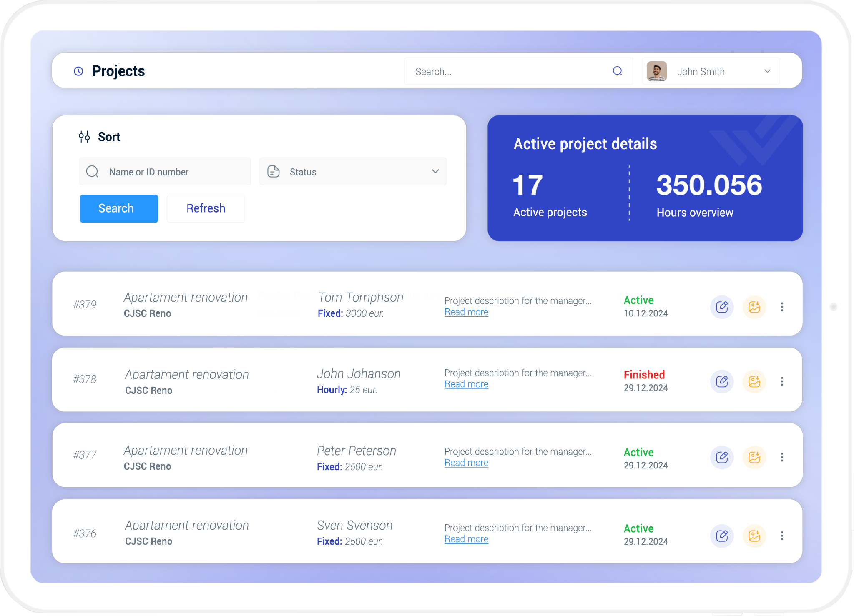This screenshot has height=616, width=854.
Task: Click magnifier icon in top search bar
Action: pyautogui.click(x=618, y=71)
